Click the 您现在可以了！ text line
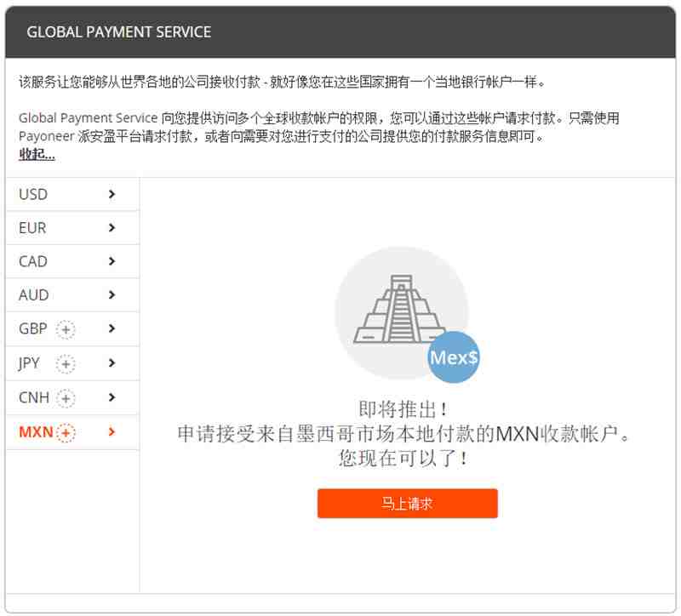 403,458
